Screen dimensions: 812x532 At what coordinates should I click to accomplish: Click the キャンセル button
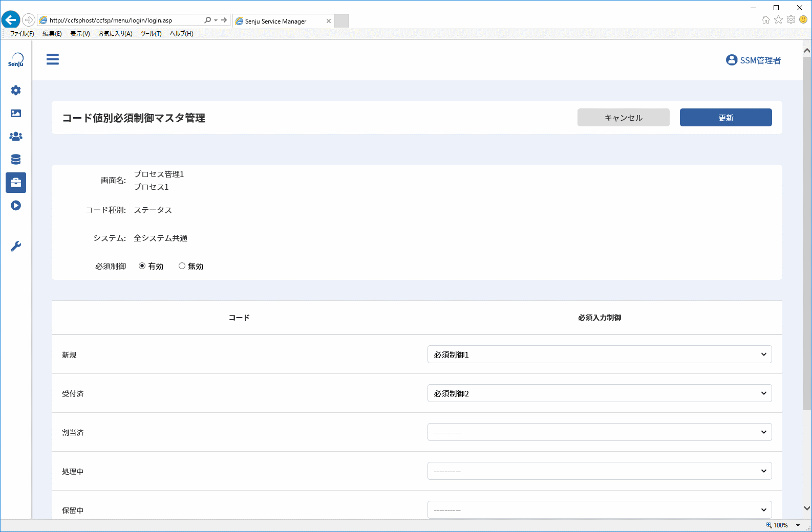(x=624, y=118)
